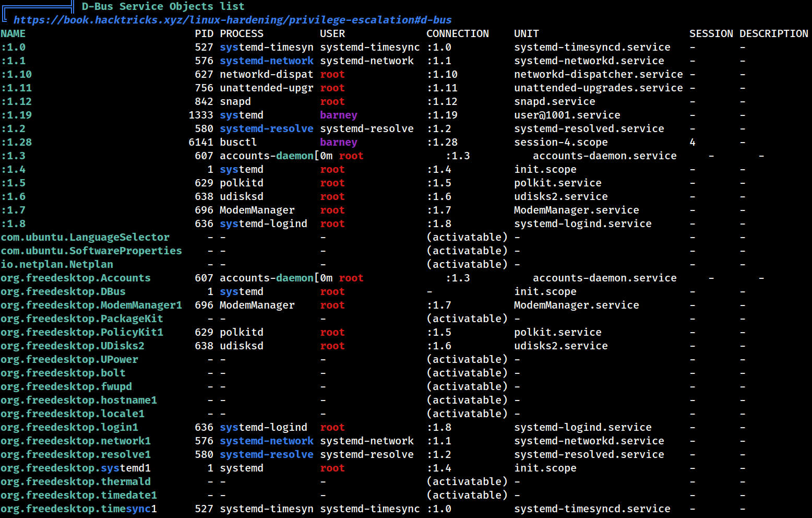Select accounts-daemon process on :1.3 row
Image resolution: width=812 pixels, height=518 pixels.
267,156
